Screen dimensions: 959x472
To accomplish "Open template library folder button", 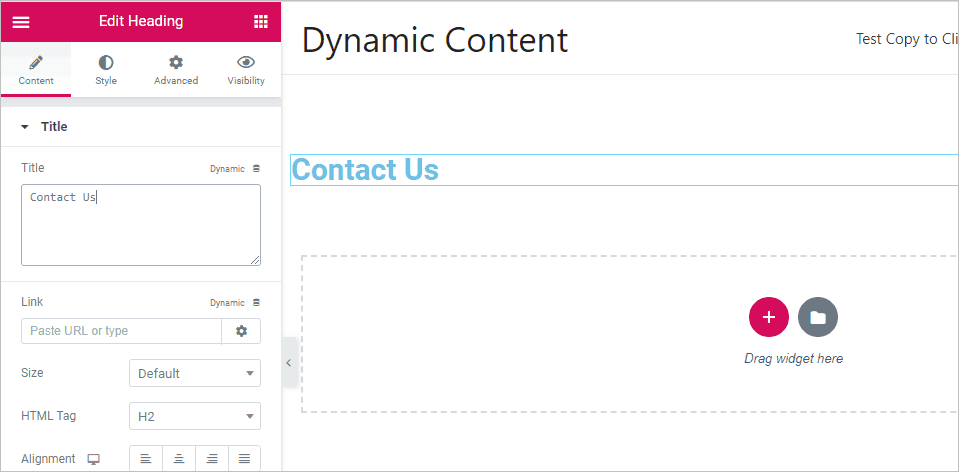I will [x=818, y=317].
